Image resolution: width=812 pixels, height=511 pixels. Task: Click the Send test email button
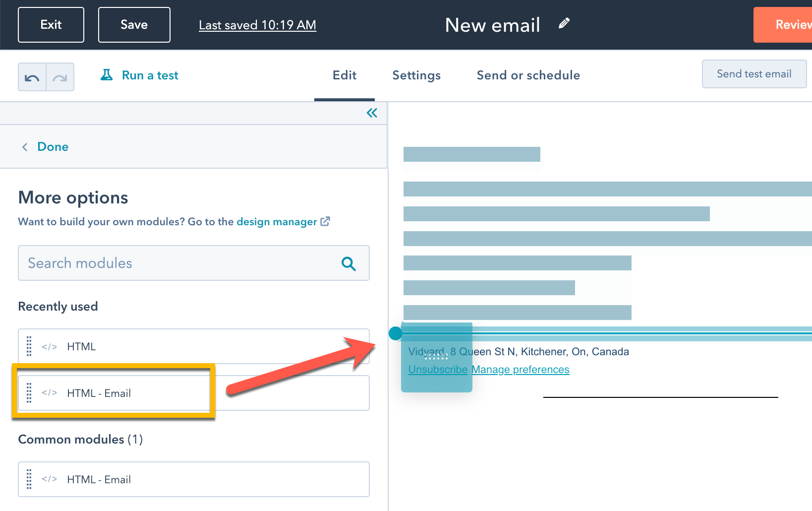[754, 73]
